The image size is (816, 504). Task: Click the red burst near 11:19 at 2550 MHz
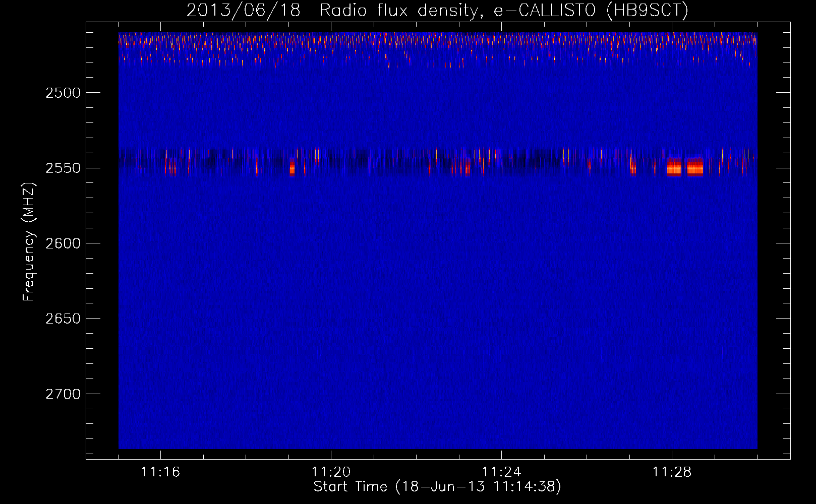tap(292, 167)
